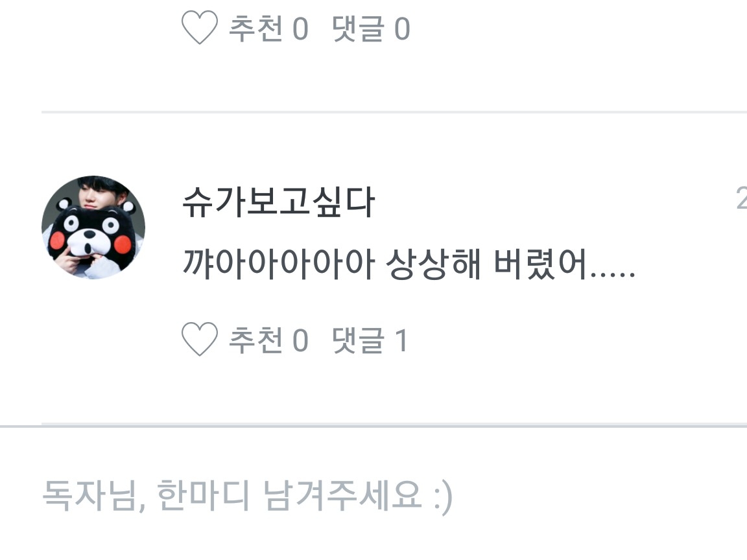Viewport: 747px width, 560px height.
Task: Tap the 추천 word below 슈가보고싶다's comment
Action: (x=256, y=340)
